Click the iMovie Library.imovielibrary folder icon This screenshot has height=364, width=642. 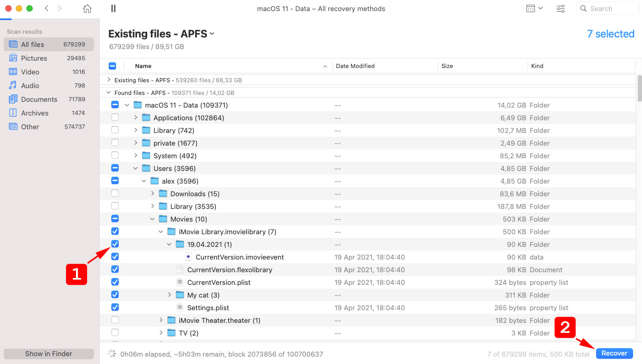coord(171,232)
